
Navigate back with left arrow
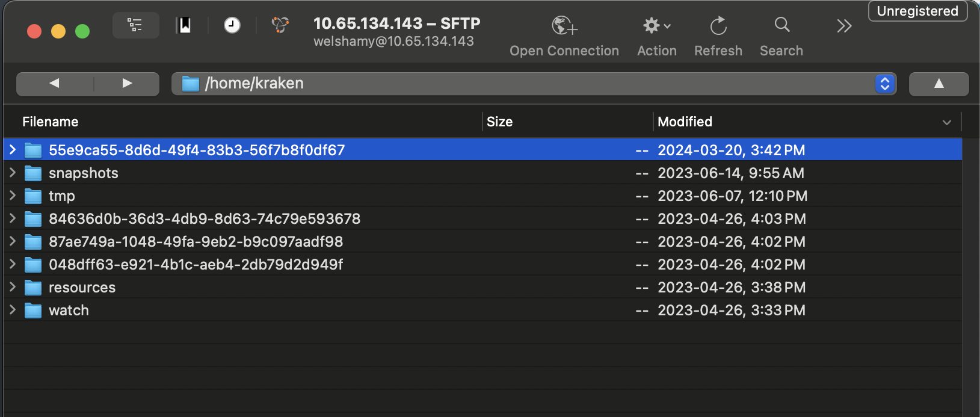[55, 84]
